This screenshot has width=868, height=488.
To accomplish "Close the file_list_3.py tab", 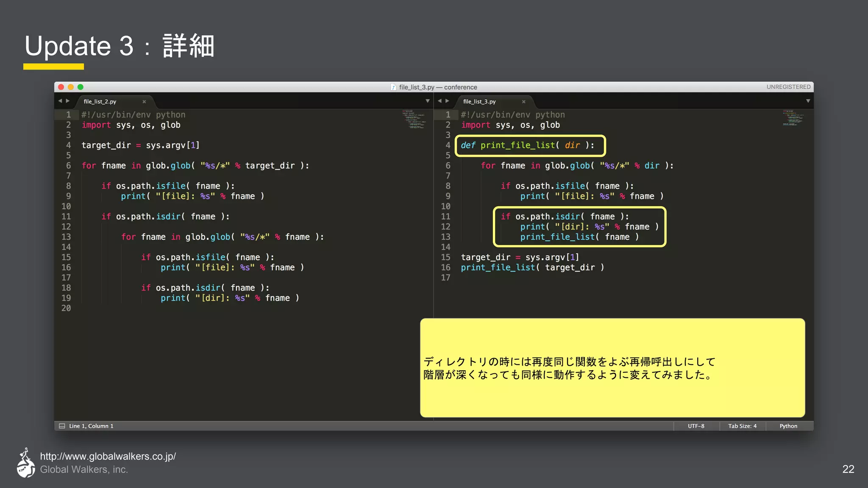I will (523, 102).
